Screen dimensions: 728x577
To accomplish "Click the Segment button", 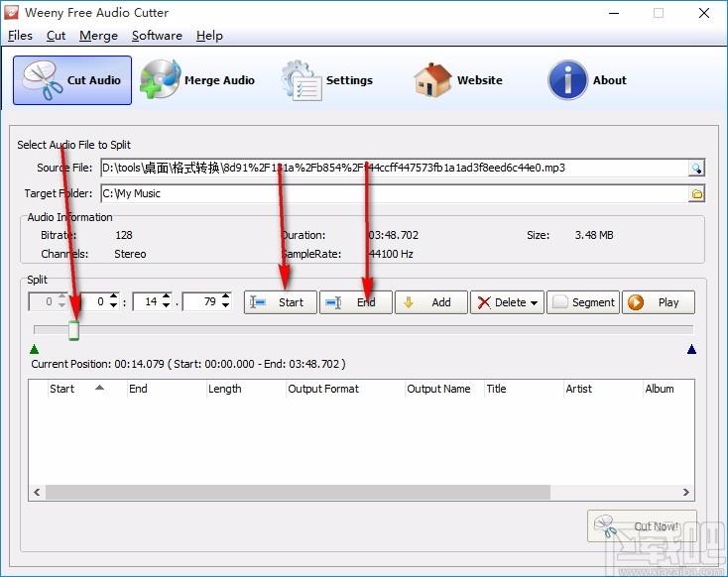I will point(583,302).
